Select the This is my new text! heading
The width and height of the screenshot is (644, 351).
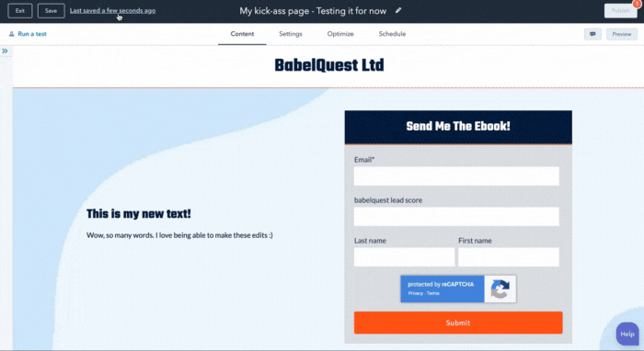(x=138, y=214)
